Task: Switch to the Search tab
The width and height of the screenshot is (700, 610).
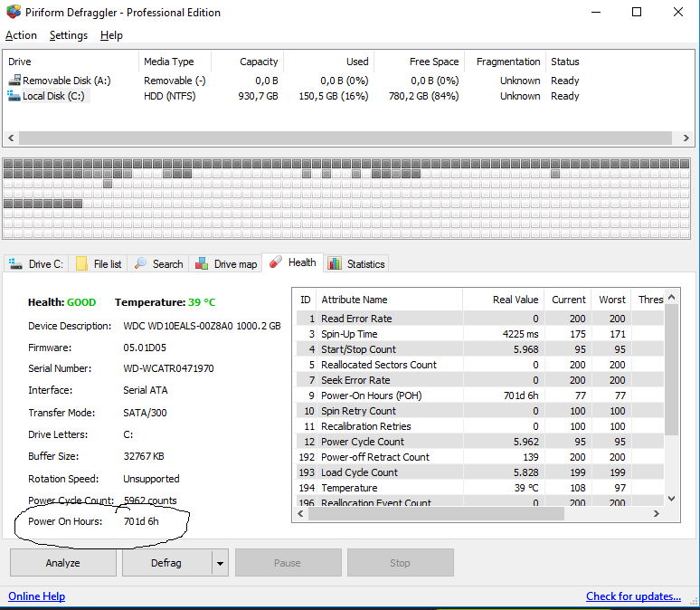Action: pos(158,263)
